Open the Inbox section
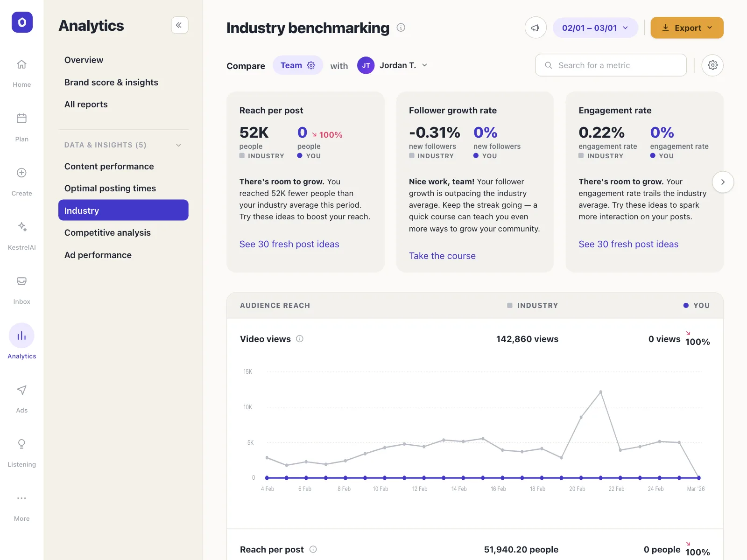 click(x=22, y=289)
